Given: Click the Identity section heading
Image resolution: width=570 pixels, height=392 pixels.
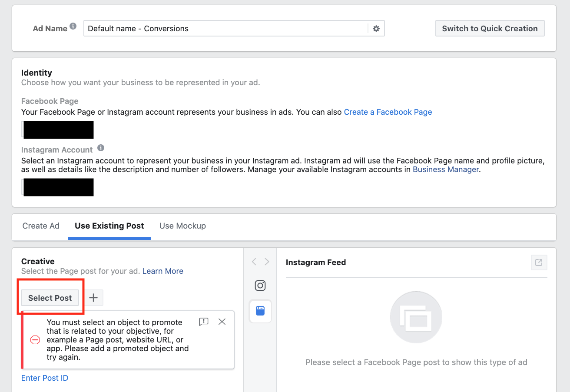Looking at the screenshot, I should 36,73.
